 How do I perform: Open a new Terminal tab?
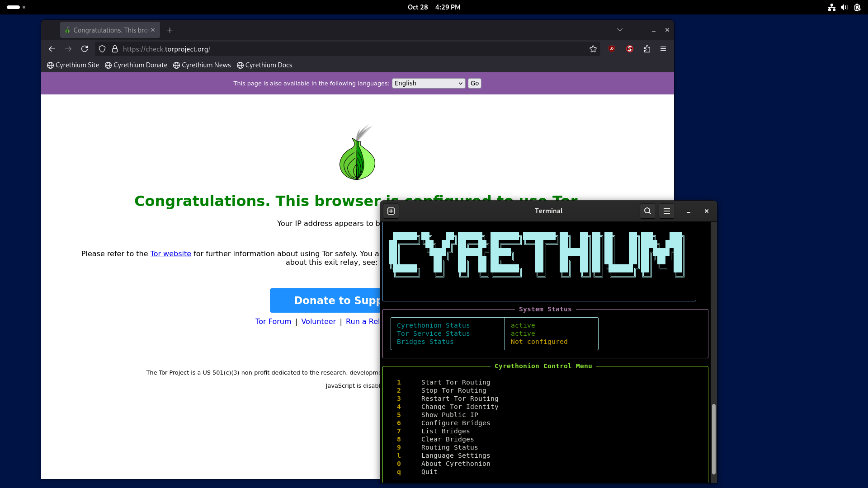(391, 211)
